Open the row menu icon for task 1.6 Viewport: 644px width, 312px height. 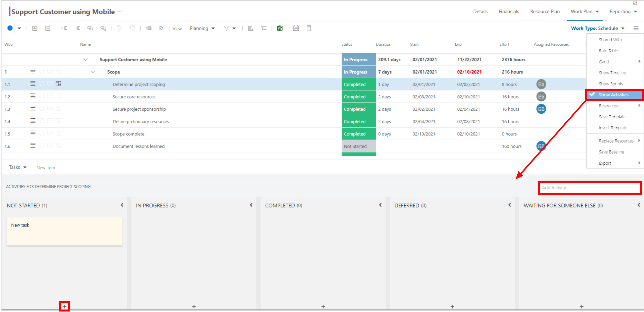tap(33, 146)
